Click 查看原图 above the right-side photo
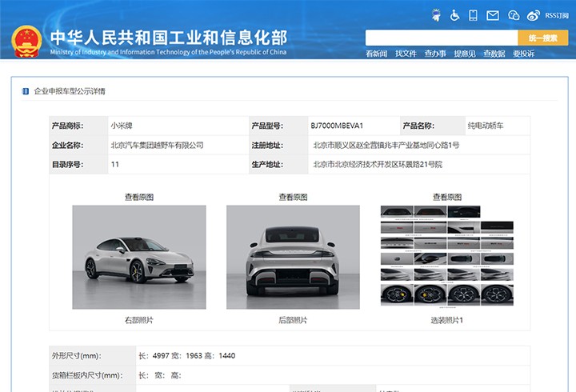 (x=139, y=198)
